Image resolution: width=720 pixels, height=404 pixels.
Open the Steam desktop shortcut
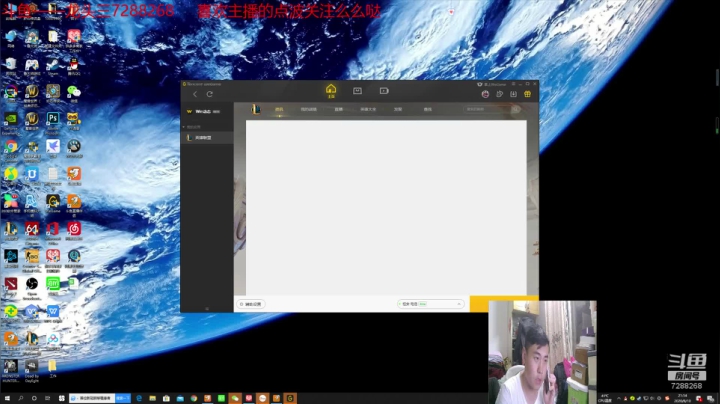point(53,67)
